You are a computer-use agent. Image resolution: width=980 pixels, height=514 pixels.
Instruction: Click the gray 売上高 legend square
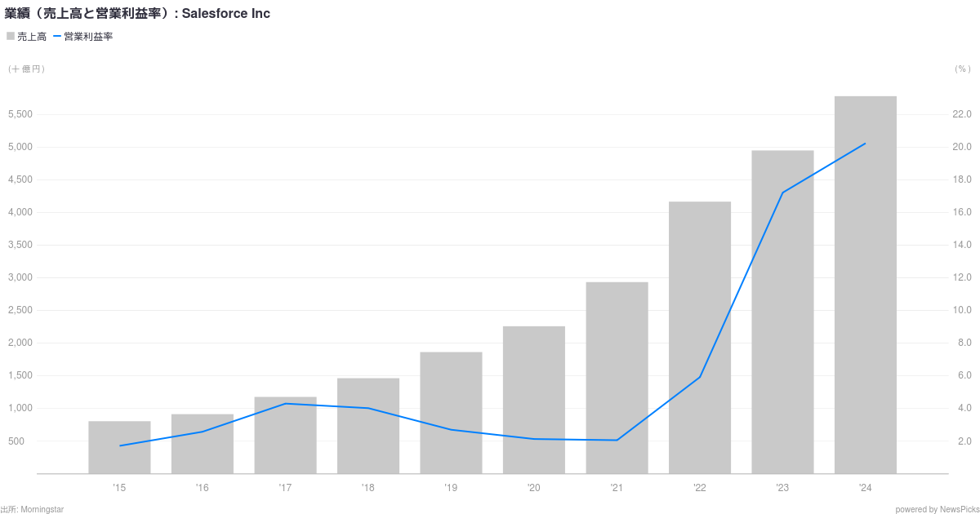coord(11,36)
